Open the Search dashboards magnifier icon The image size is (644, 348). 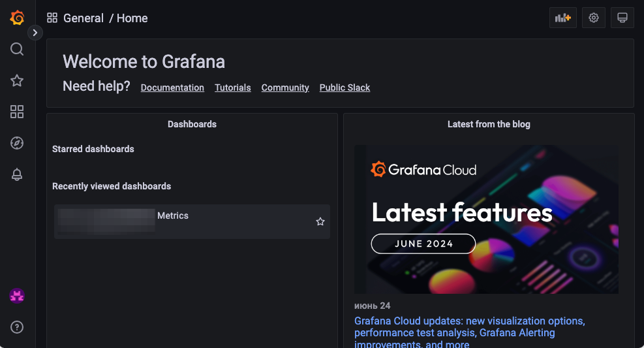17,49
